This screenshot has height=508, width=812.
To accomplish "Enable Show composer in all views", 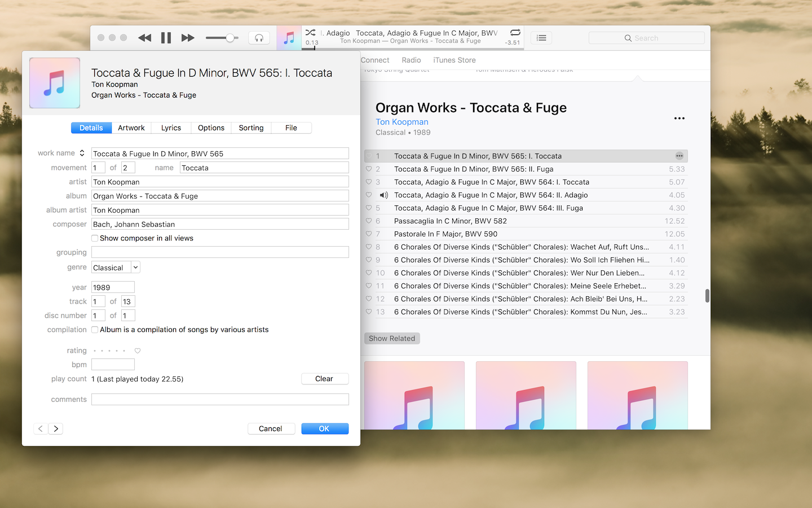I will pos(95,238).
